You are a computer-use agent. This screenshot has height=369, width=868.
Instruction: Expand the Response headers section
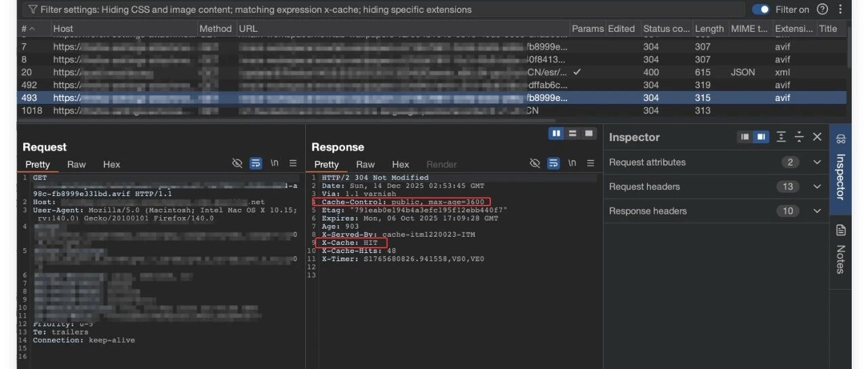tap(817, 211)
